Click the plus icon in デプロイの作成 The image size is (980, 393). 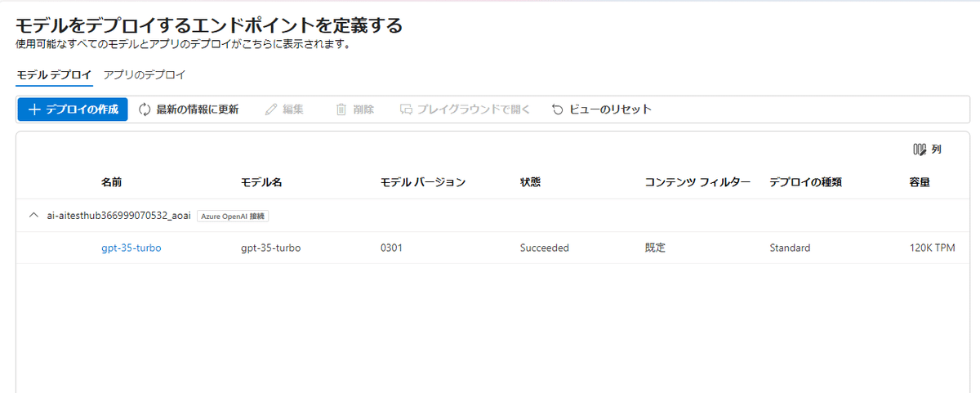click(x=34, y=109)
